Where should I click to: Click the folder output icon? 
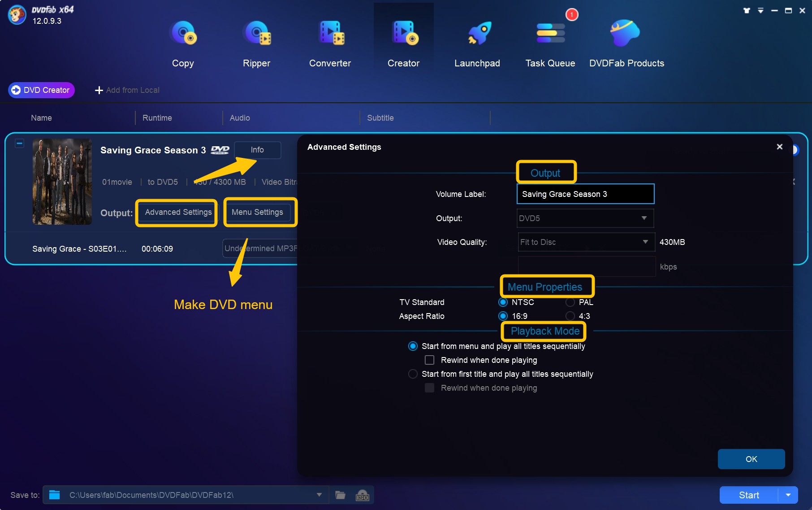(x=340, y=495)
